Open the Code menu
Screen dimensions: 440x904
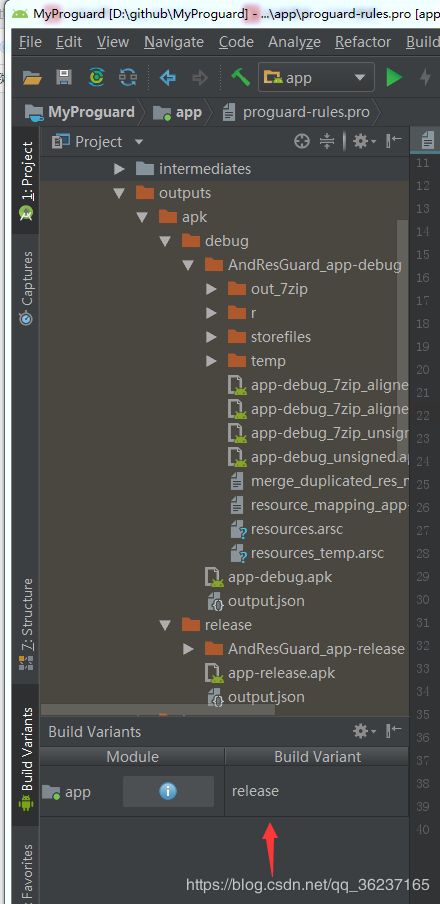pyautogui.click(x=236, y=42)
